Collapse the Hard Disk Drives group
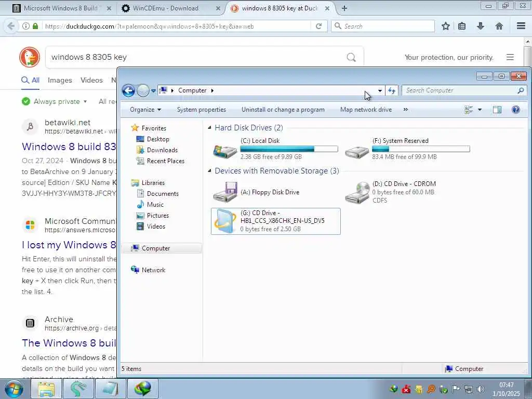532x399 pixels. pos(210,128)
